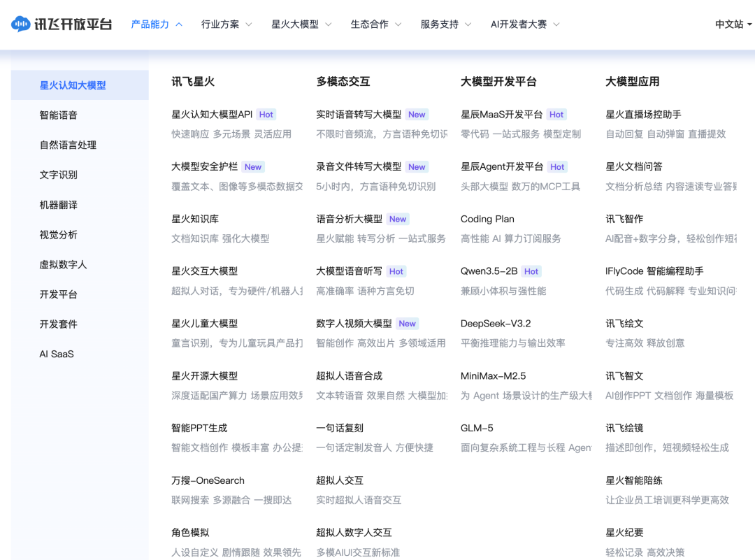This screenshot has height=560, width=755.
Task: Open the Qwen3.5-2B link
Action: coord(489,271)
